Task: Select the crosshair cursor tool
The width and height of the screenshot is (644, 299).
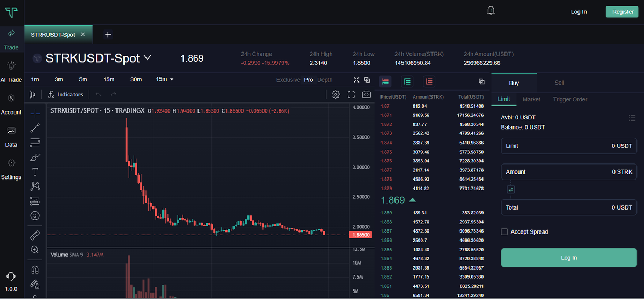Action: tap(35, 113)
